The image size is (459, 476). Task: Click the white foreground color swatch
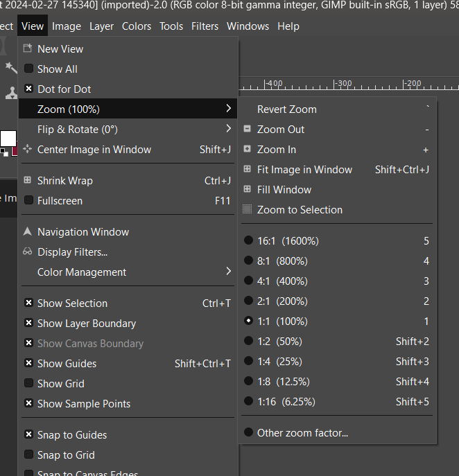coord(7,138)
